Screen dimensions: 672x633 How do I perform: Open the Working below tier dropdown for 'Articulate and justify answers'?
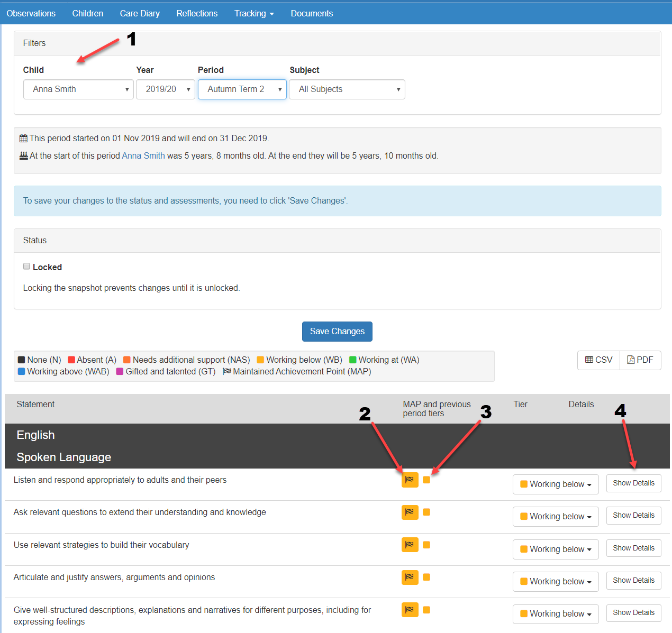[556, 582]
